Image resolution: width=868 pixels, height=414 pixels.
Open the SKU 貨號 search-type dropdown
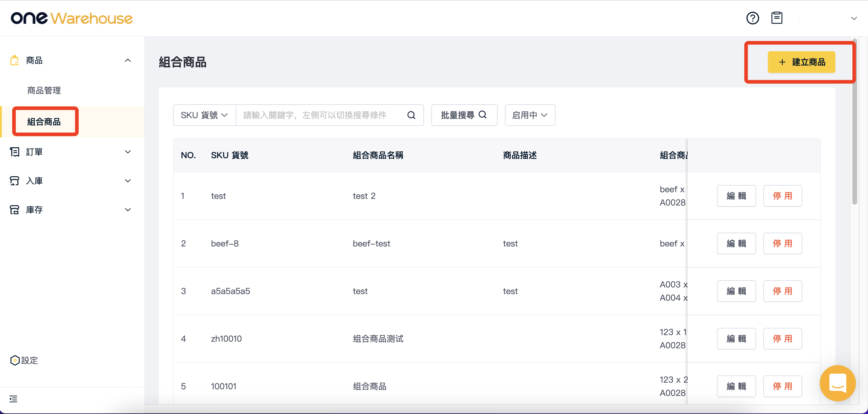coord(204,115)
